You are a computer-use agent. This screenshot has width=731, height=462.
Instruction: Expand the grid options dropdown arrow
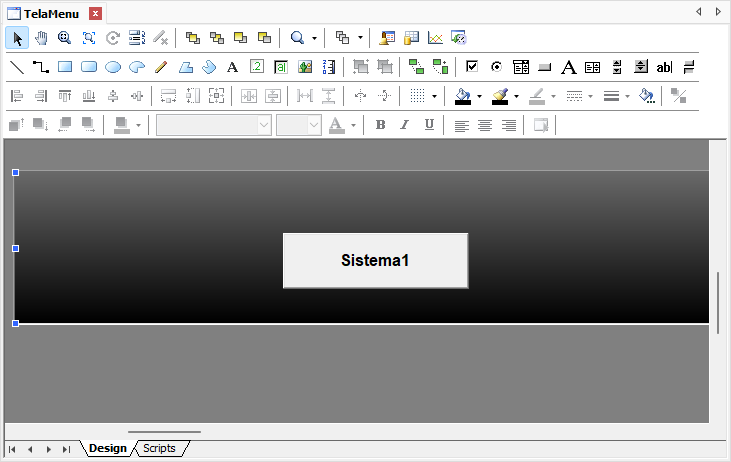433,97
